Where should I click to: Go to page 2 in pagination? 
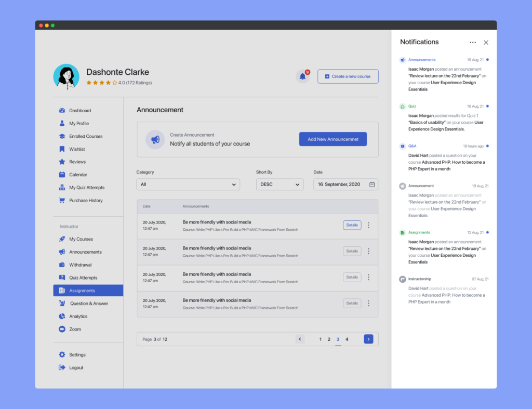point(329,339)
